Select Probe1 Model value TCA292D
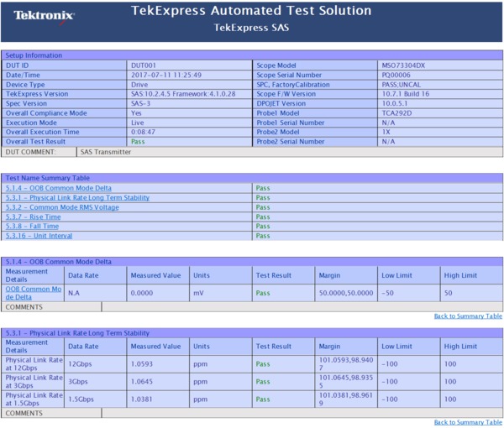Image resolution: width=504 pixels, height=428 pixels. click(396, 113)
